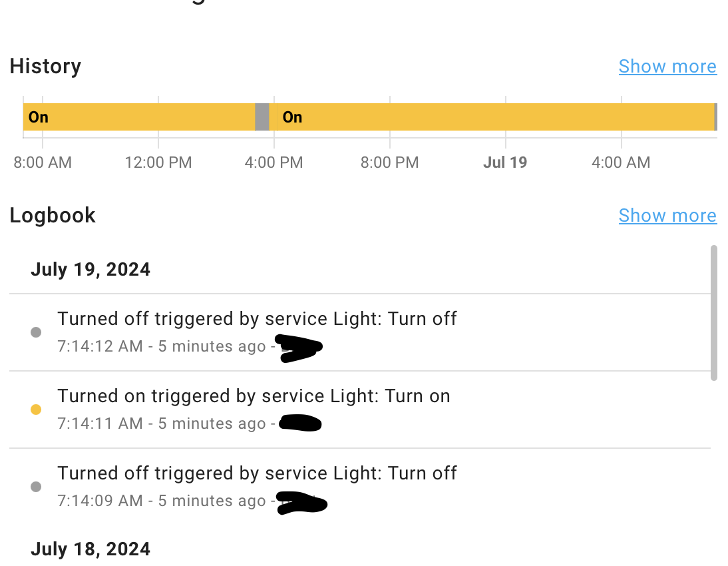Image resolution: width=728 pixels, height=566 pixels.
Task: Click the Jul 19 label on timeline axis
Action: (505, 162)
